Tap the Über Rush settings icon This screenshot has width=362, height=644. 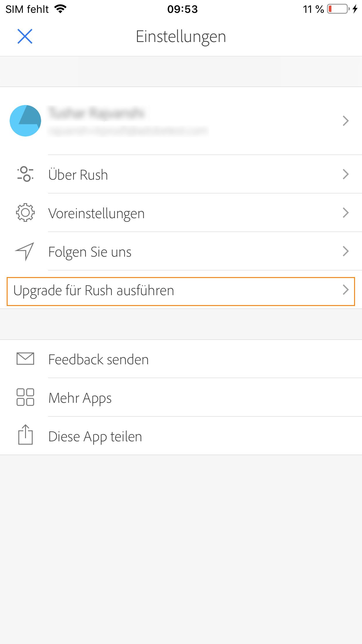coord(25,174)
